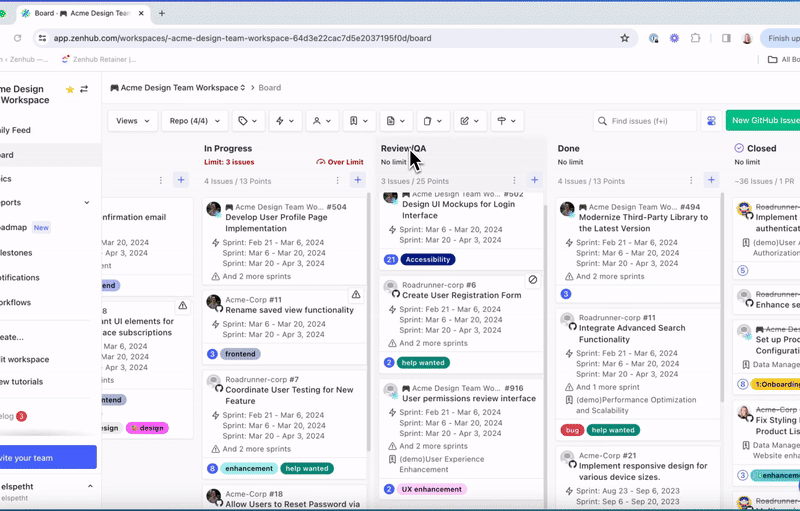This screenshot has height=511, width=800.
Task: Click the New badge next to Roadmap
Action: [41, 228]
